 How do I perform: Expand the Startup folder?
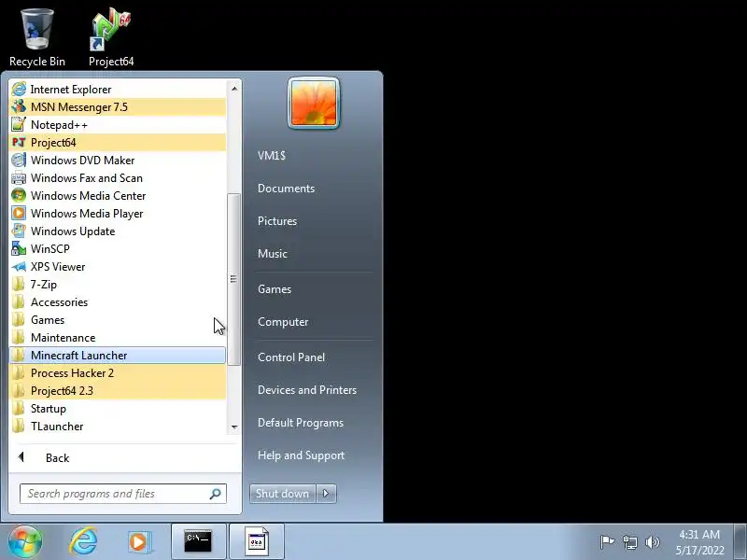pos(118,409)
